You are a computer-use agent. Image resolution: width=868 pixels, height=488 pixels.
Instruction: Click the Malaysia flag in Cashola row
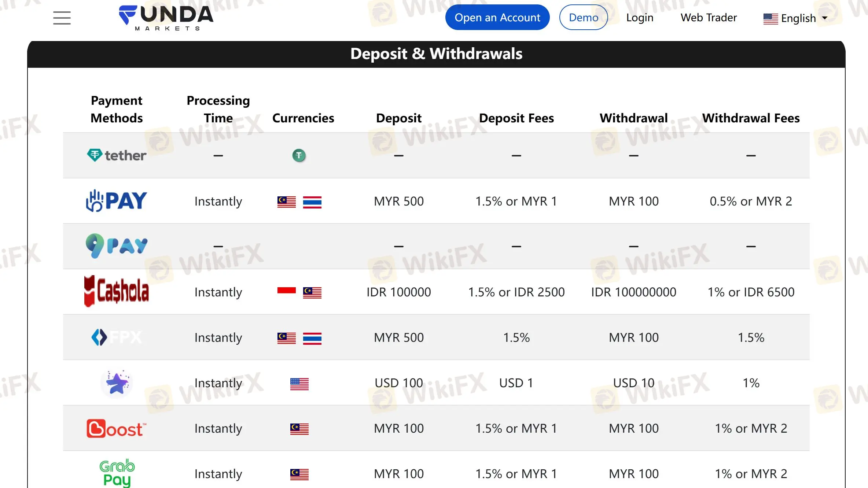312,293
